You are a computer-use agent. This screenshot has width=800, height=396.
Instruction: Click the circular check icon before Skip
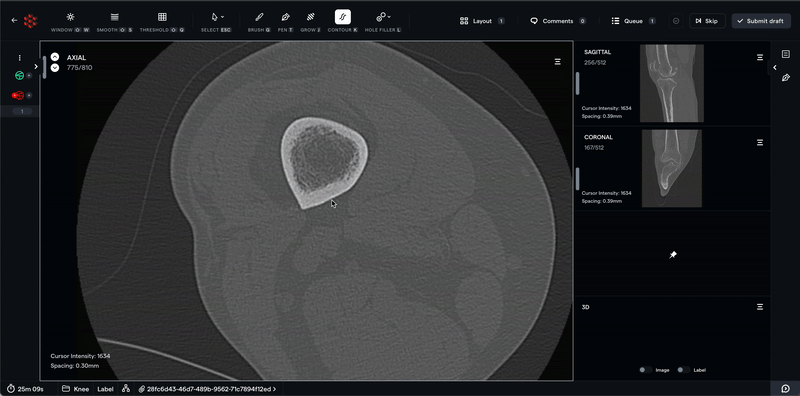(676, 21)
